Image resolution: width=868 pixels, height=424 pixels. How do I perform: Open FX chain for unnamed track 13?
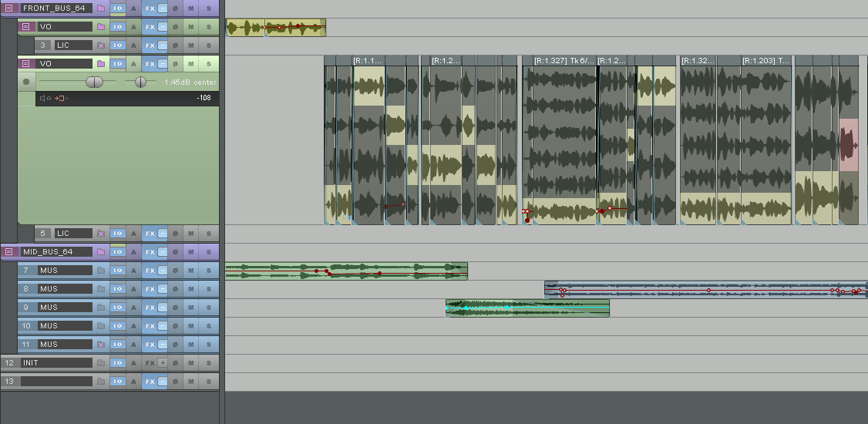(x=150, y=382)
